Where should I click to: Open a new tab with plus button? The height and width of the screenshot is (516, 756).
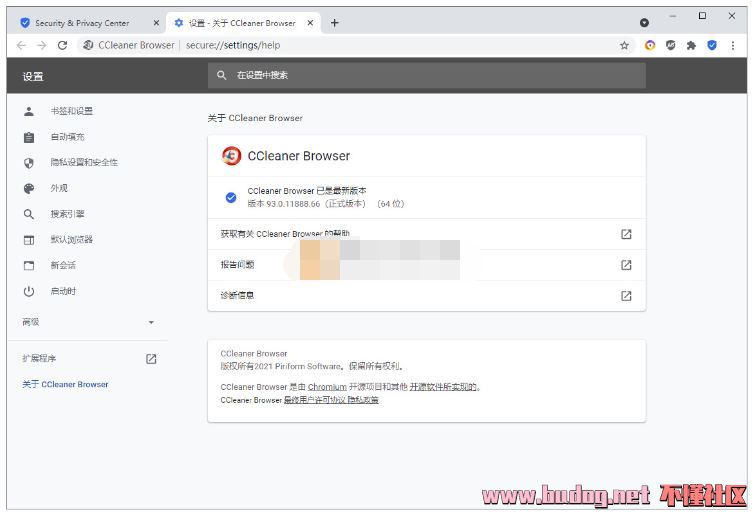[x=335, y=23]
